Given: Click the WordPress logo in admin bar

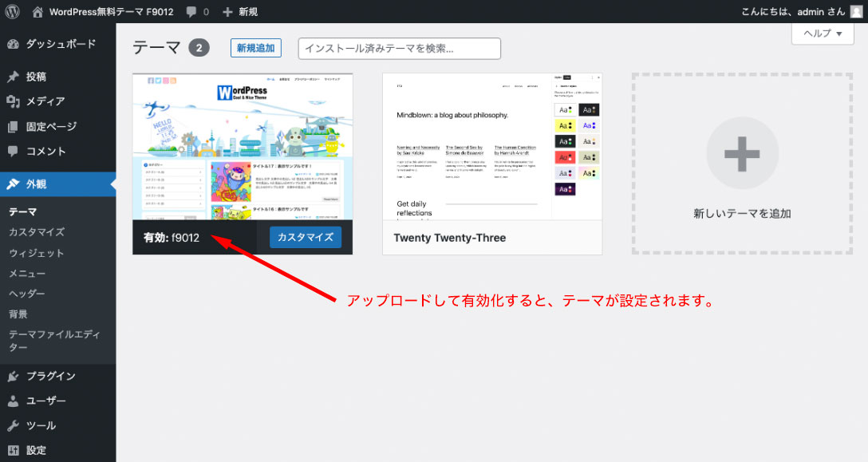Looking at the screenshot, I should tap(12, 11).
